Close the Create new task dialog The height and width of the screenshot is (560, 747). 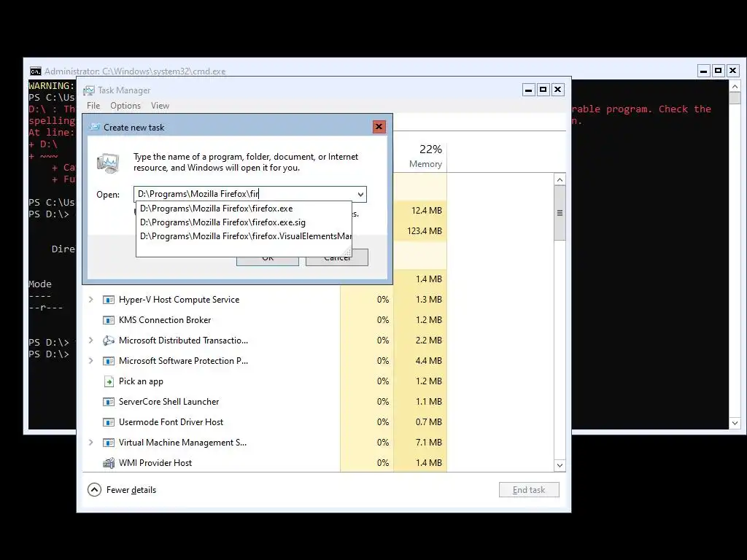[x=379, y=127]
